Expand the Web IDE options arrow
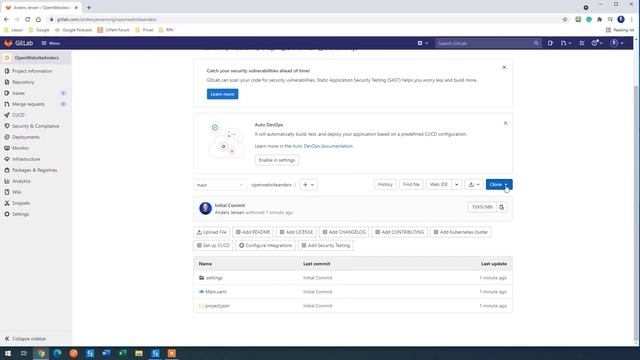The width and height of the screenshot is (640, 360). point(457,185)
